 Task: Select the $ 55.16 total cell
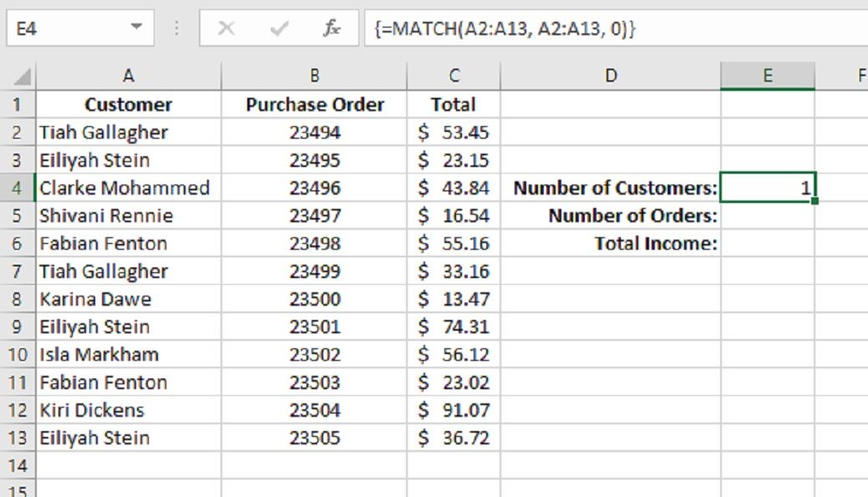click(454, 244)
